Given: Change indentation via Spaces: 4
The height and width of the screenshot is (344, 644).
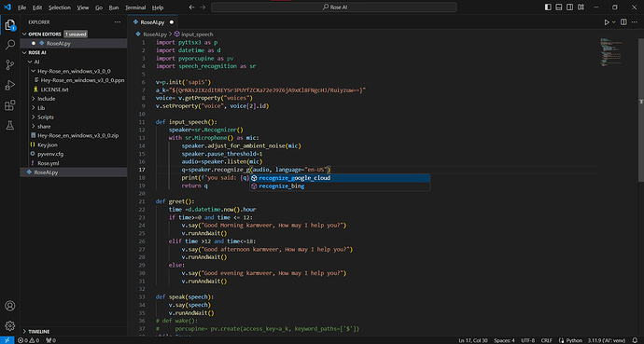Looking at the screenshot, I should [504, 340].
